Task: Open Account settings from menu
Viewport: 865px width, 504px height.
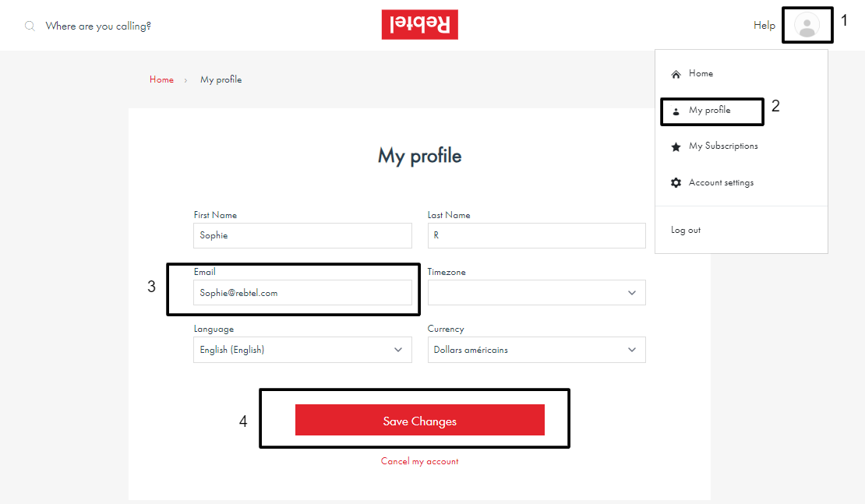Action: [721, 183]
